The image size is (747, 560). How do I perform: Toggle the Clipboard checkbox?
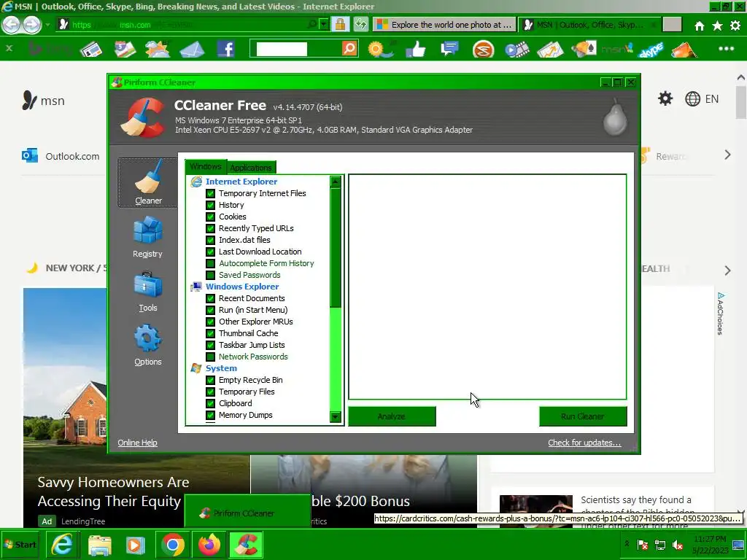(x=210, y=403)
